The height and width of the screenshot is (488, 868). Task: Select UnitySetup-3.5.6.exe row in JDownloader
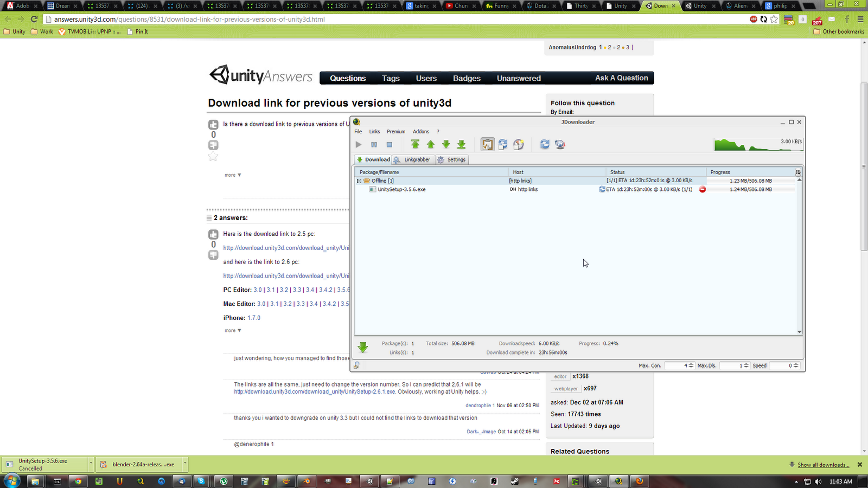tap(575, 190)
